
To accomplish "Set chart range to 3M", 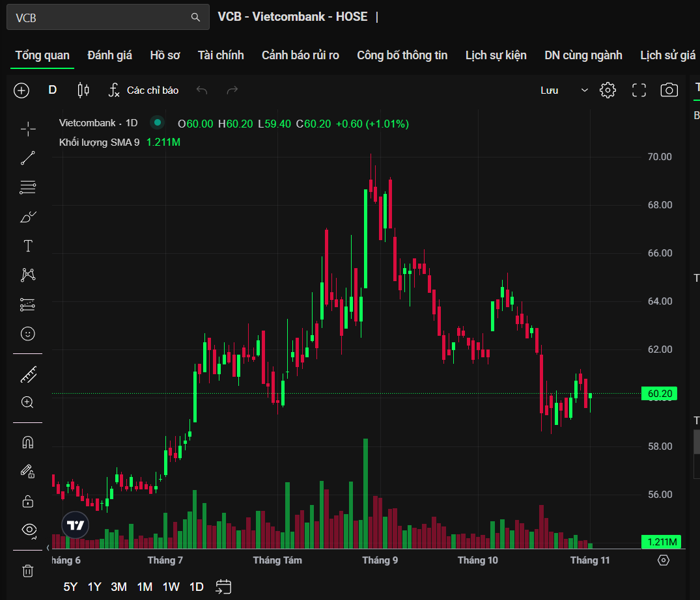I will (x=119, y=586).
